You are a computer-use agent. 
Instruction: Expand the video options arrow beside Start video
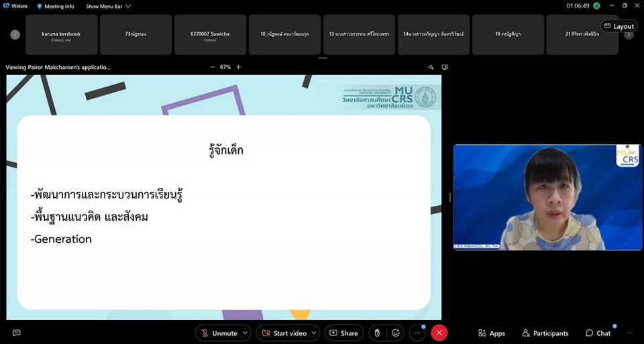coord(315,333)
